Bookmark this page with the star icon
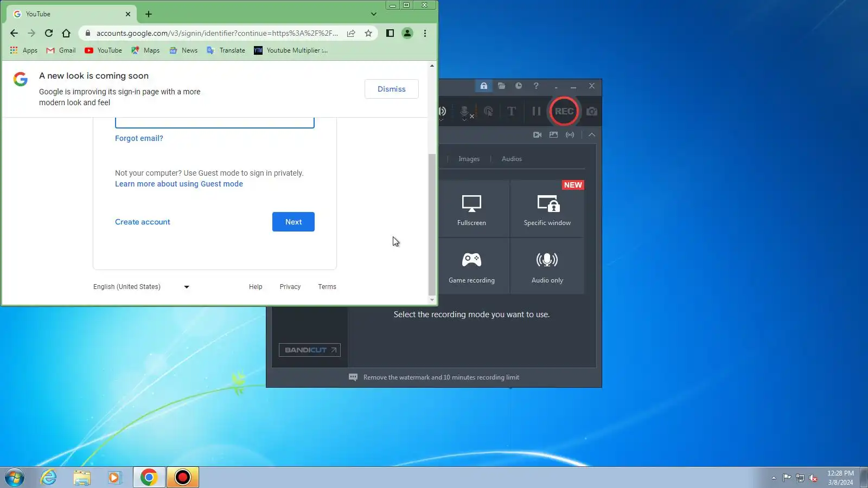Screen dimensions: 868x488 (368, 33)
